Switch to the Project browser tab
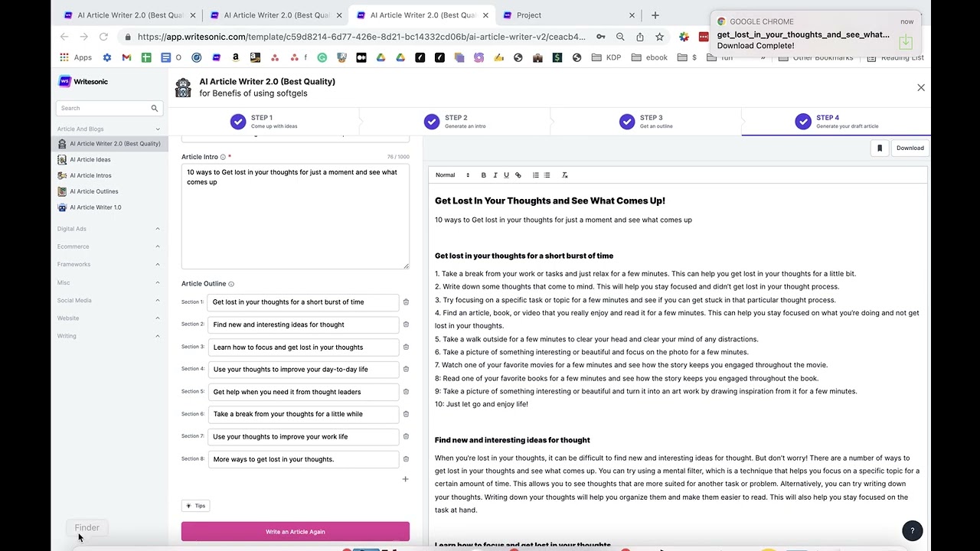Screen dimensions: 980x551 coord(570,15)
